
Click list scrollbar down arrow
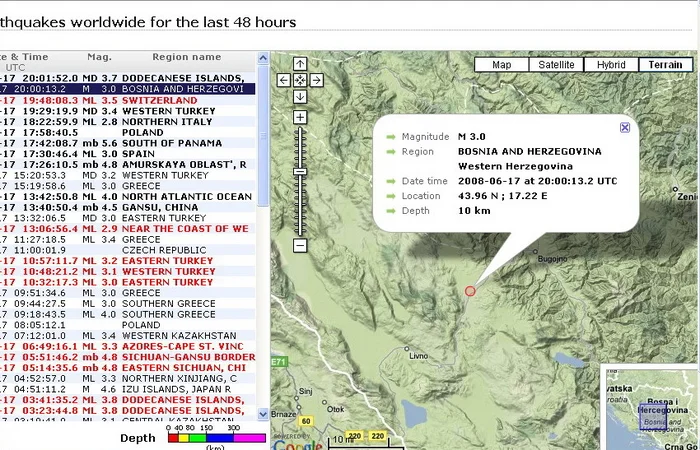[x=263, y=414]
